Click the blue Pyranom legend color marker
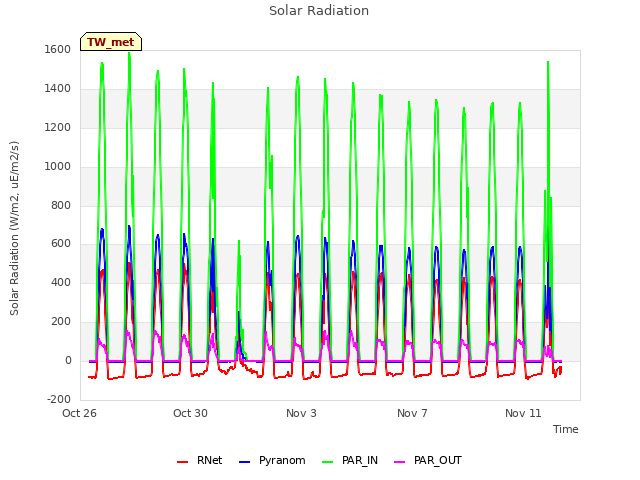Screen dimensions: 640x480 [x=244, y=462]
